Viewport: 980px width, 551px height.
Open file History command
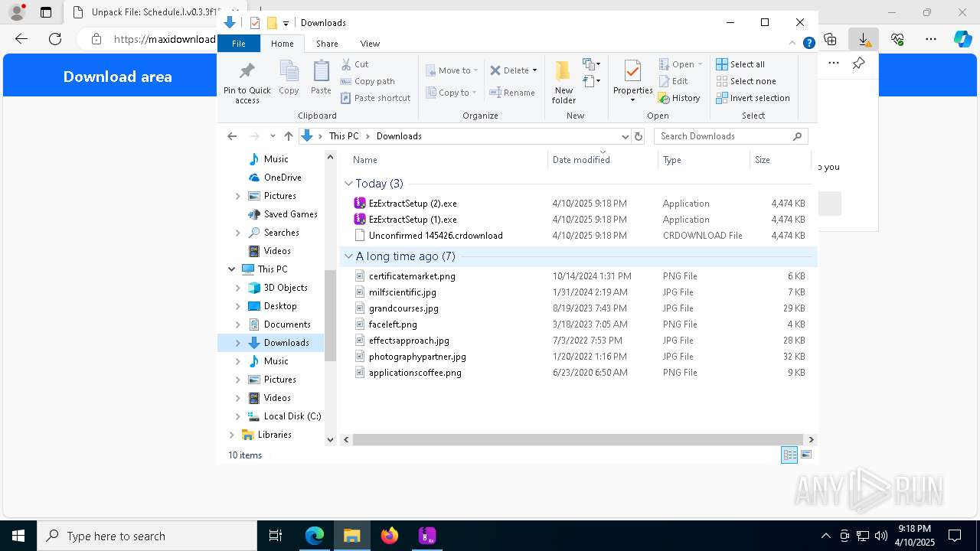coord(679,98)
